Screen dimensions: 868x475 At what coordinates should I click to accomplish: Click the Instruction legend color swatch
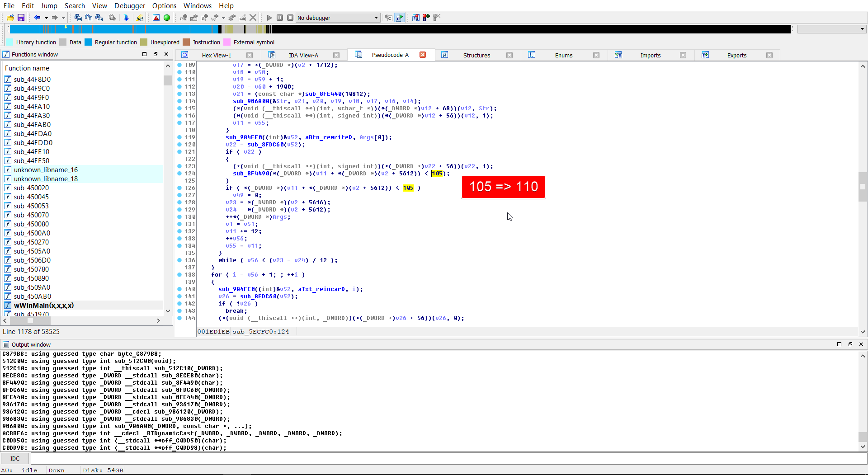(186, 42)
